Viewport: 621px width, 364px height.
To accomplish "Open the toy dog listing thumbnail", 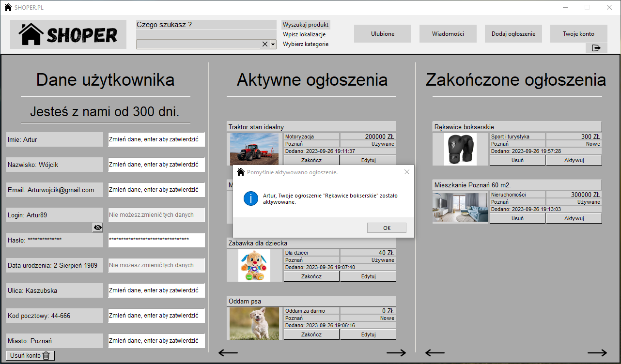I will (254, 265).
